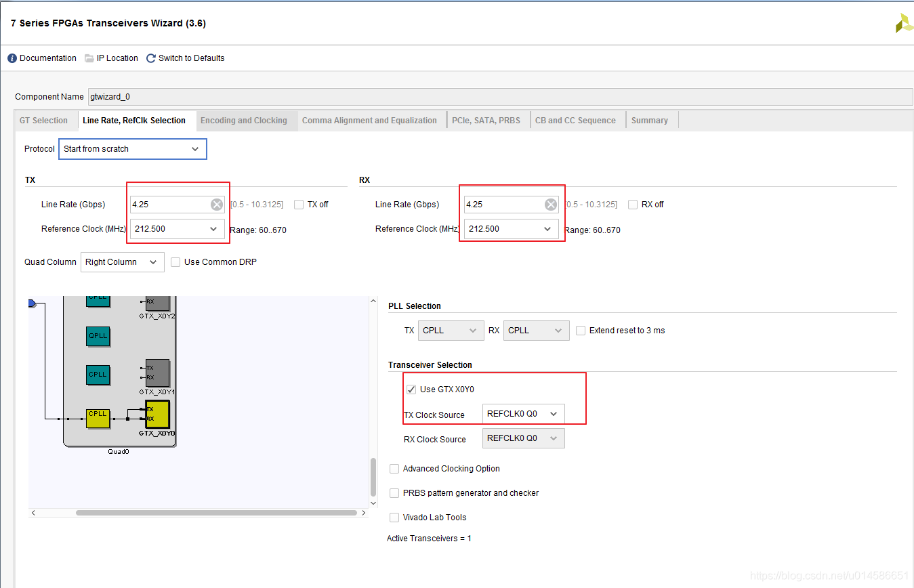Image resolution: width=914 pixels, height=588 pixels.
Task: Open the RX PLL selection dropdown
Action: tap(537, 331)
